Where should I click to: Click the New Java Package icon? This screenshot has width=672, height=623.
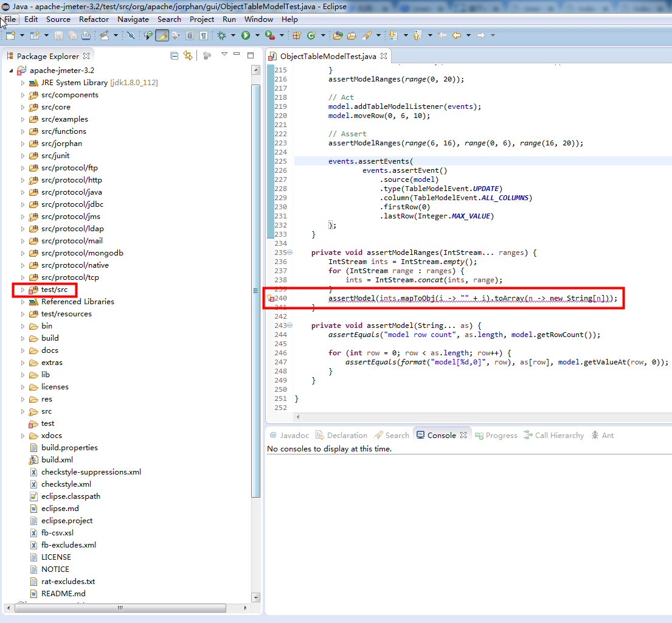pyautogui.click(x=297, y=35)
